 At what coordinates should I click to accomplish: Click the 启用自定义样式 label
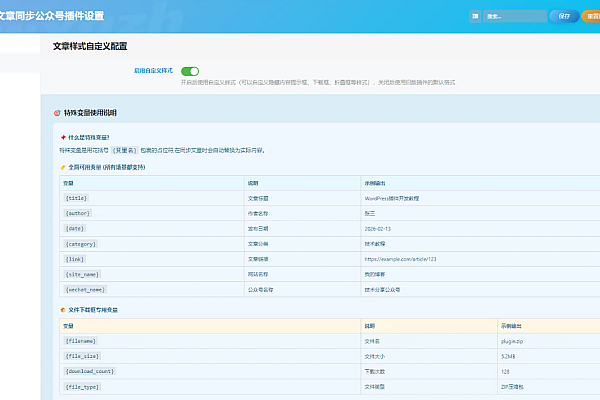tap(153, 71)
